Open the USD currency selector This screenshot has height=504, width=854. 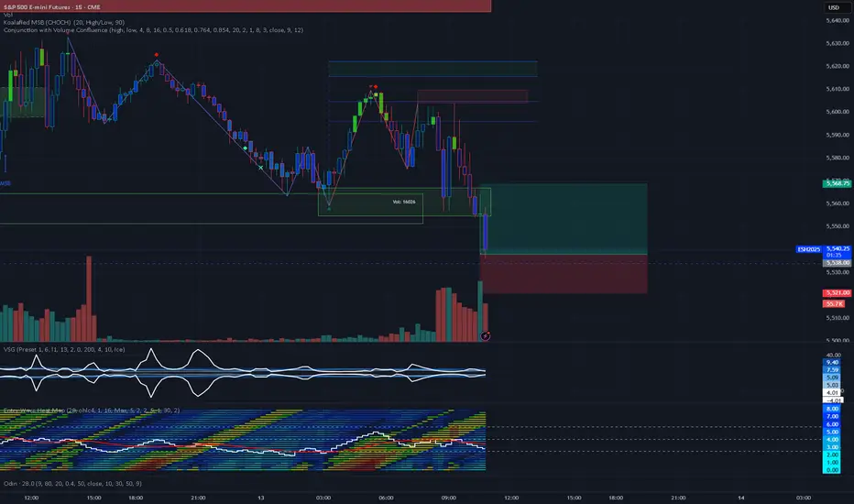tap(833, 7)
